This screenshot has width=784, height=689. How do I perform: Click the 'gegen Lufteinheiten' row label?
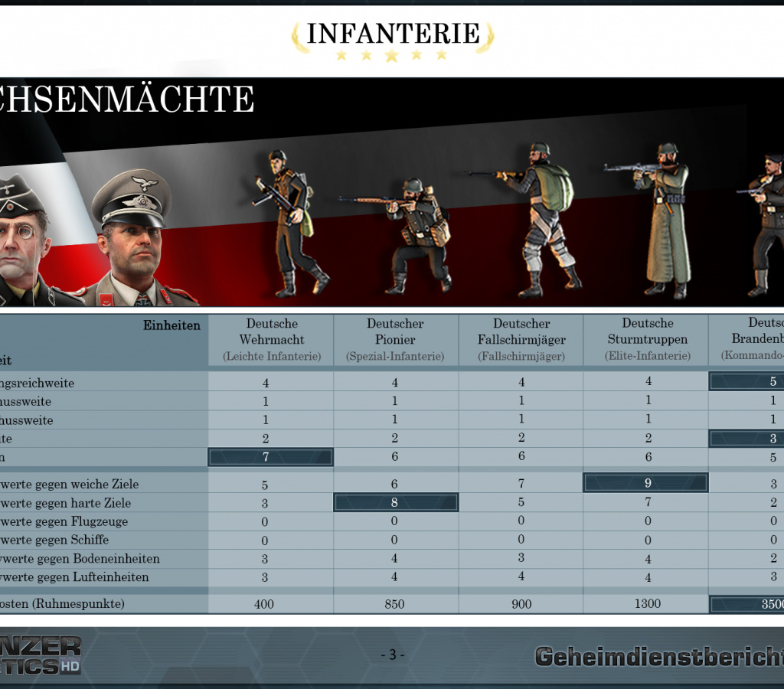pyautogui.click(x=74, y=577)
